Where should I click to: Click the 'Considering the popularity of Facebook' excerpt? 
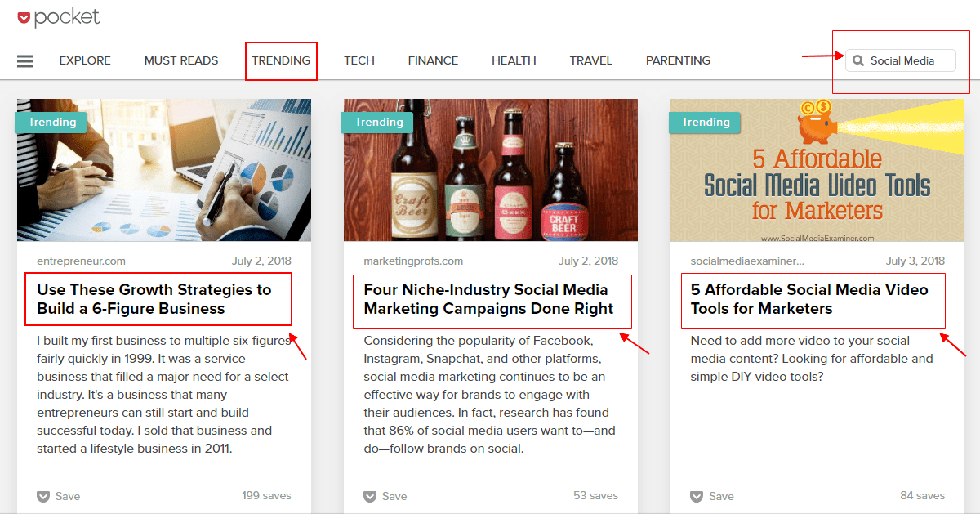point(489,395)
